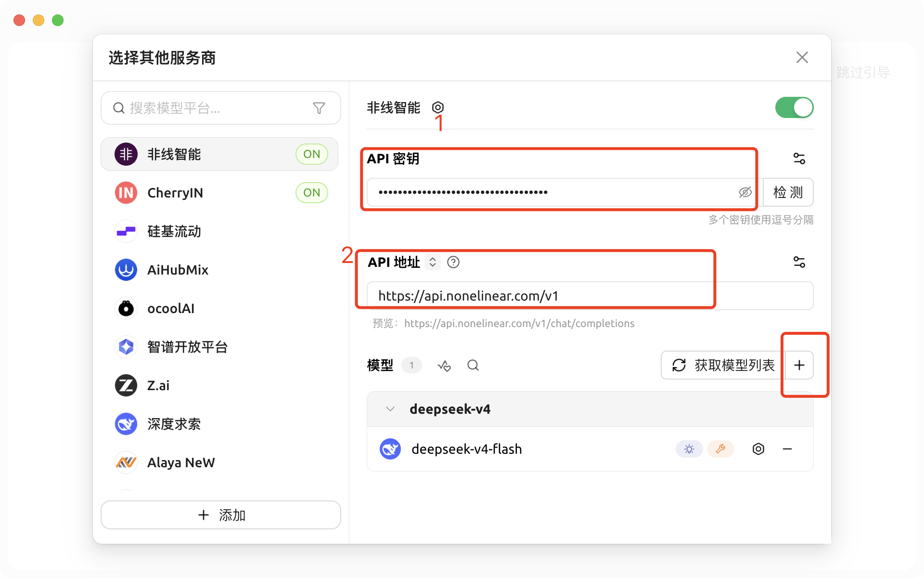This screenshot has height=578, width=924.
Task: Click the AiHubMix provider logo
Action: (x=126, y=270)
